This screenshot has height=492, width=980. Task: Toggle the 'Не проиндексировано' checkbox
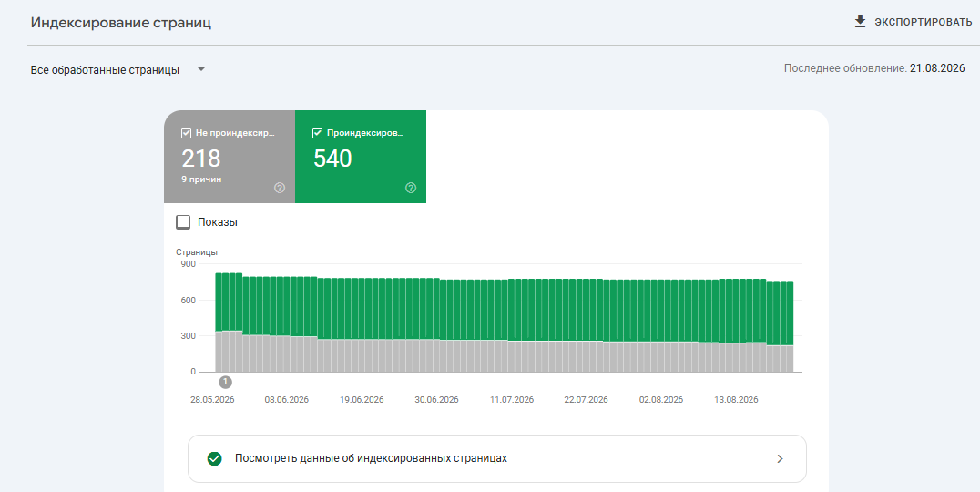point(186,132)
